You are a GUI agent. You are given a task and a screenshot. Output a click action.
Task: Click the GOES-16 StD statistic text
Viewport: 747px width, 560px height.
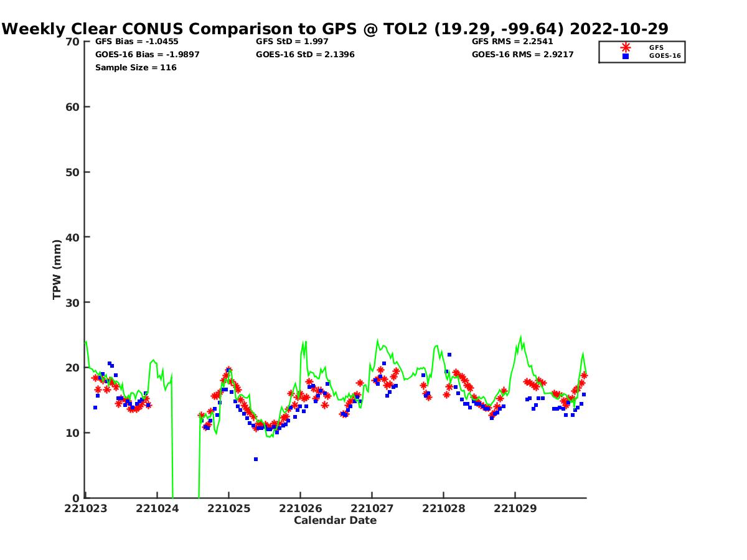(x=304, y=55)
